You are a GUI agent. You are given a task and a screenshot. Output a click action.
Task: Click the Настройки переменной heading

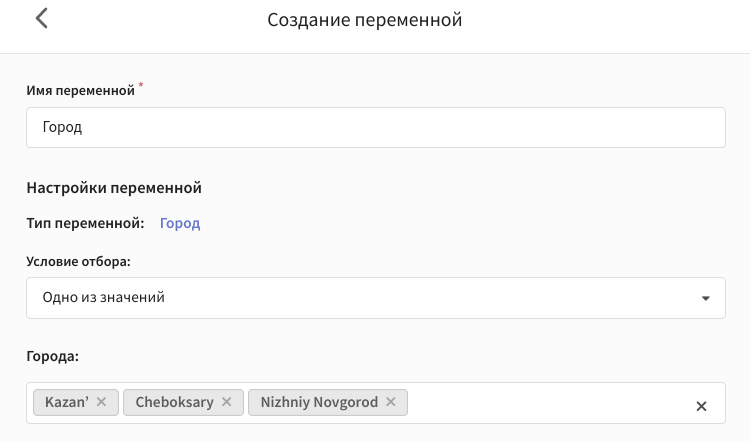tap(114, 187)
